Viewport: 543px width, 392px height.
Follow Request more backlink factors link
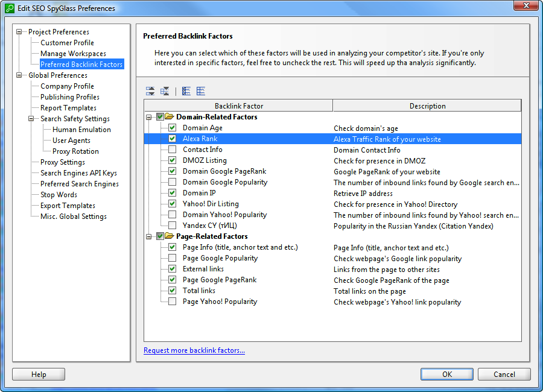(194, 350)
